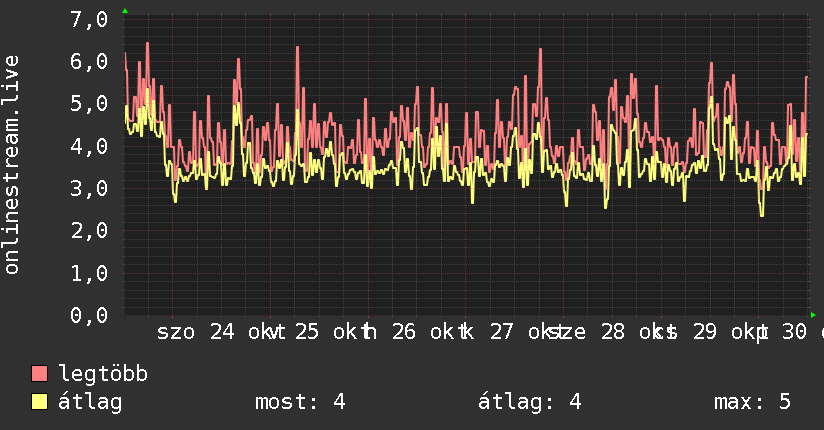Click the onlinestream.live vertical axis label
824x430 pixels.
pos(12,165)
